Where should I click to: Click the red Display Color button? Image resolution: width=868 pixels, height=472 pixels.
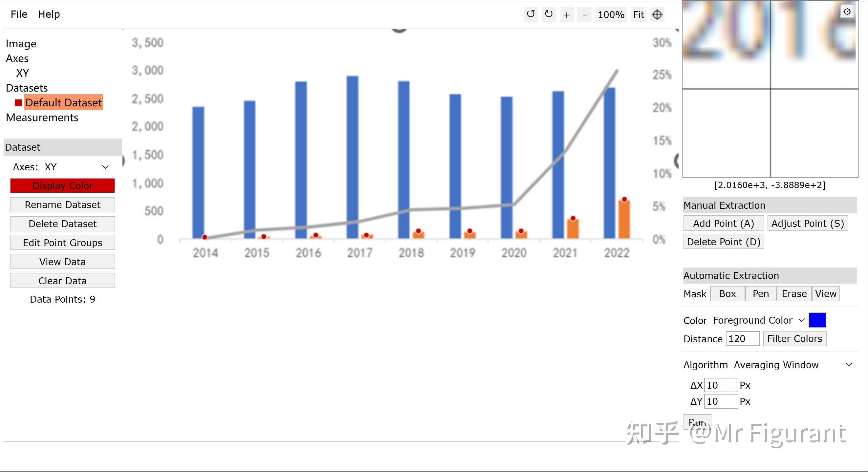pyautogui.click(x=63, y=186)
